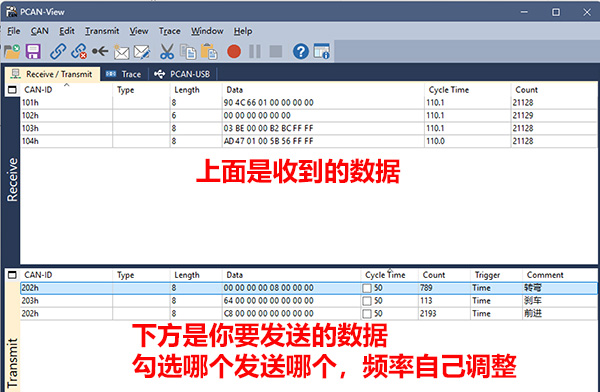Tick the checkbox in the 刹车 row
Viewport: 600px width, 392px height.
[x=367, y=301]
